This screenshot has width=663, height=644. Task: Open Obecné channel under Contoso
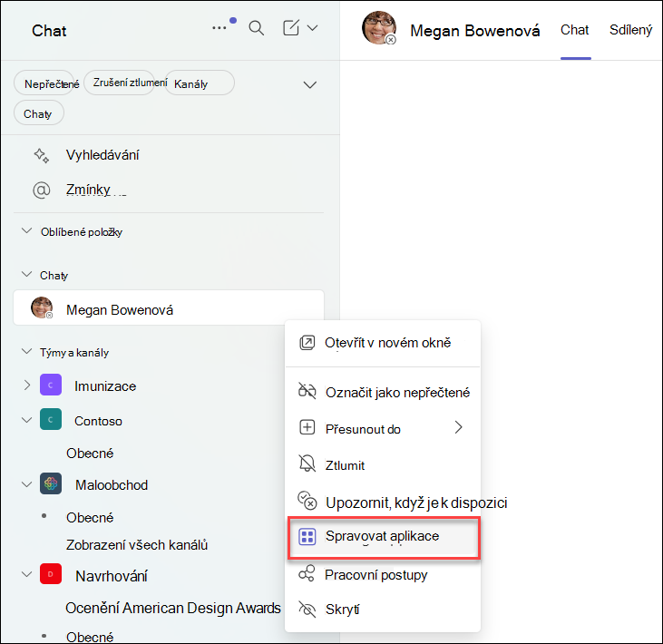tap(90, 454)
